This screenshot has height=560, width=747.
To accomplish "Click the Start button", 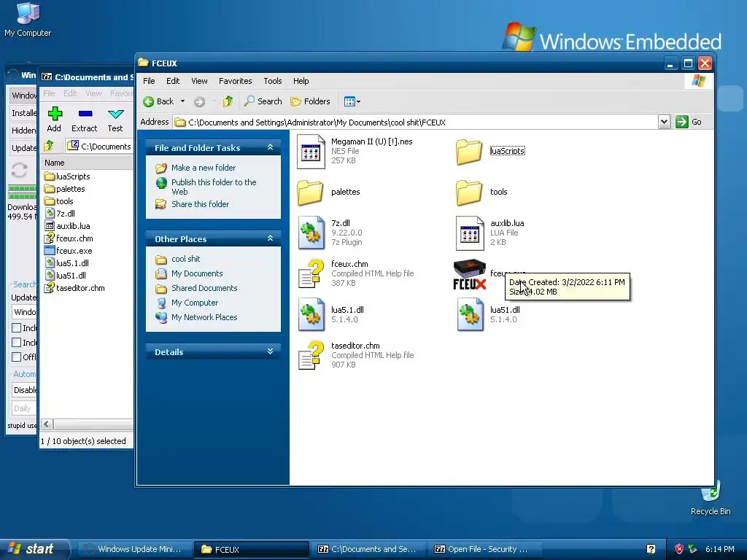I will (34, 549).
